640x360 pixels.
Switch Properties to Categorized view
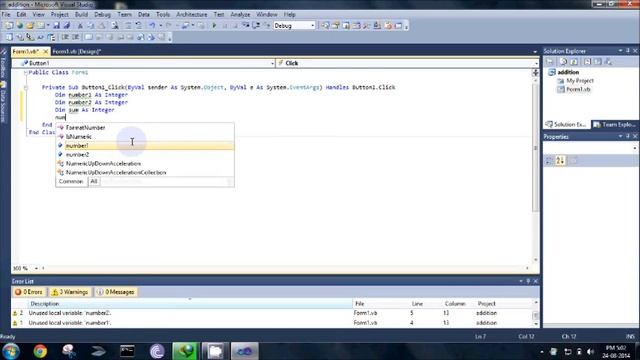point(549,161)
